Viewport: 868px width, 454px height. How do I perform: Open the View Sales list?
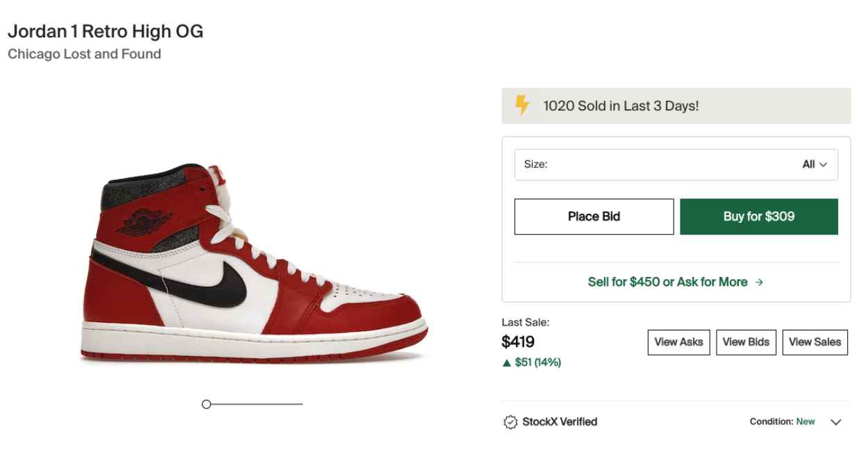pyautogui.click(x=815, y=342)
